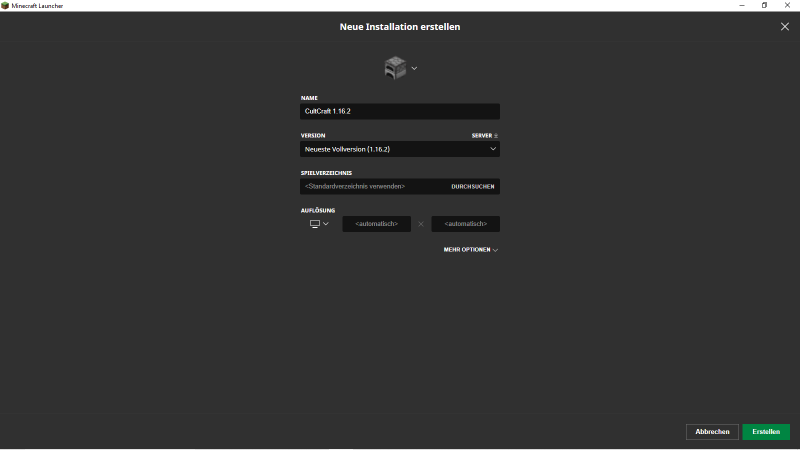Open the icon picker chevron beside the furnace
This screenshot has height=450, width=800.
point(414,68)
